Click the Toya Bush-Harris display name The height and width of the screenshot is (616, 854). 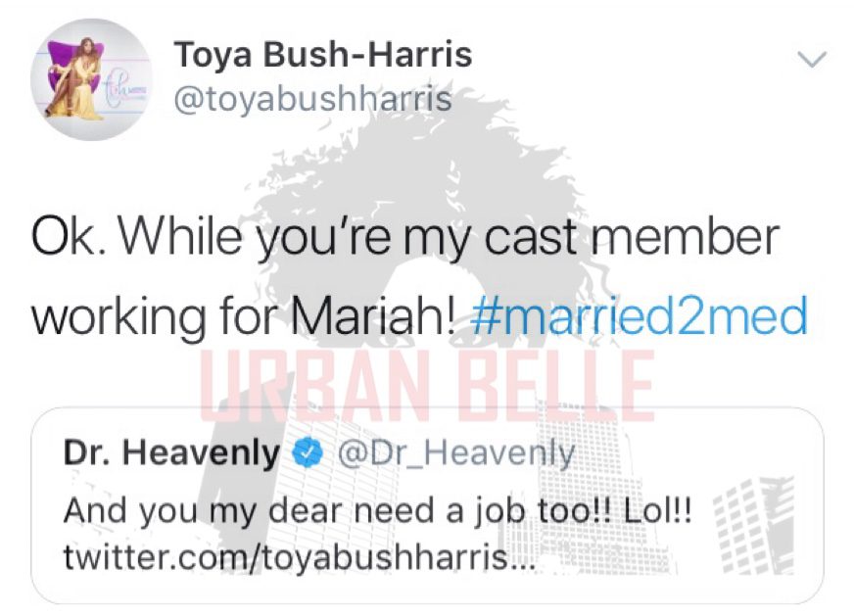pyautogui.click(x=323, y=55)
